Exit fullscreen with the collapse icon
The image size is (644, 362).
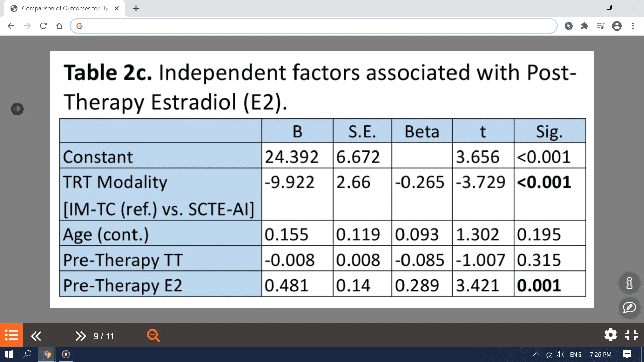tap(632, 335)
